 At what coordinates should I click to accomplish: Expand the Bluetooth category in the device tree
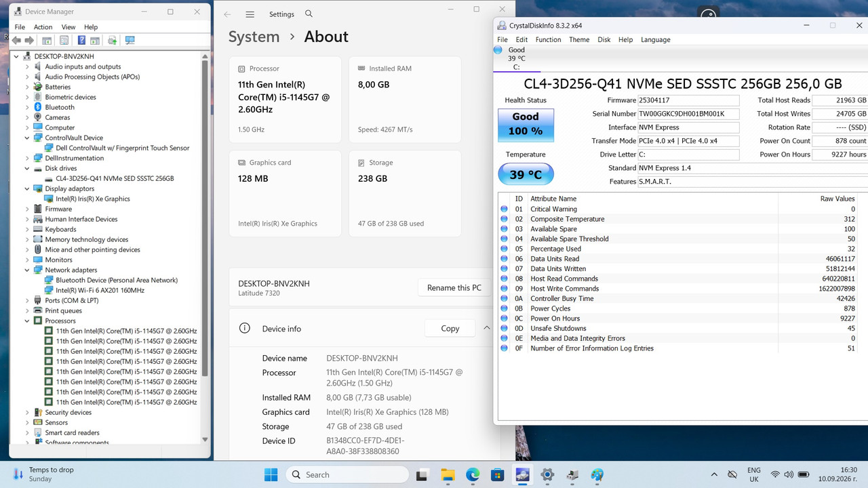[x=28, y=107]
